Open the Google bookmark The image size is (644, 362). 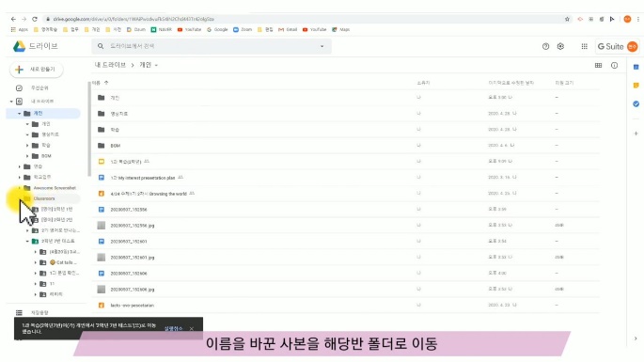pyautogui.click(x=217, y=29)
